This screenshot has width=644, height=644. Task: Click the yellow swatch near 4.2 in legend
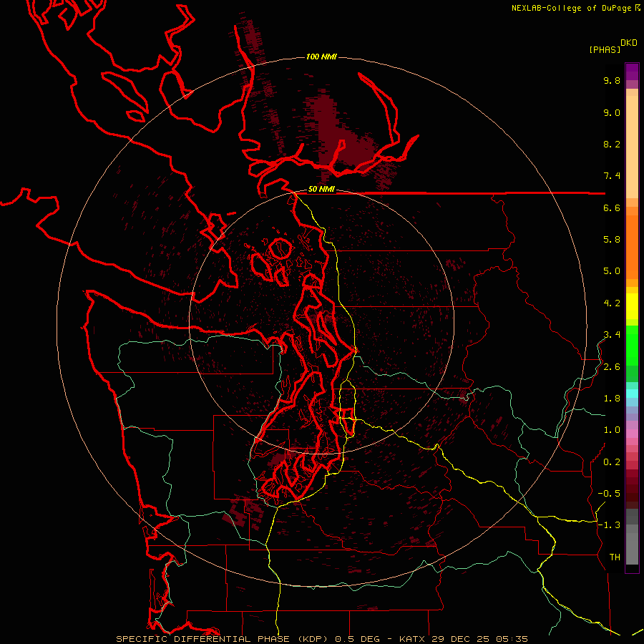pos(632,306)
